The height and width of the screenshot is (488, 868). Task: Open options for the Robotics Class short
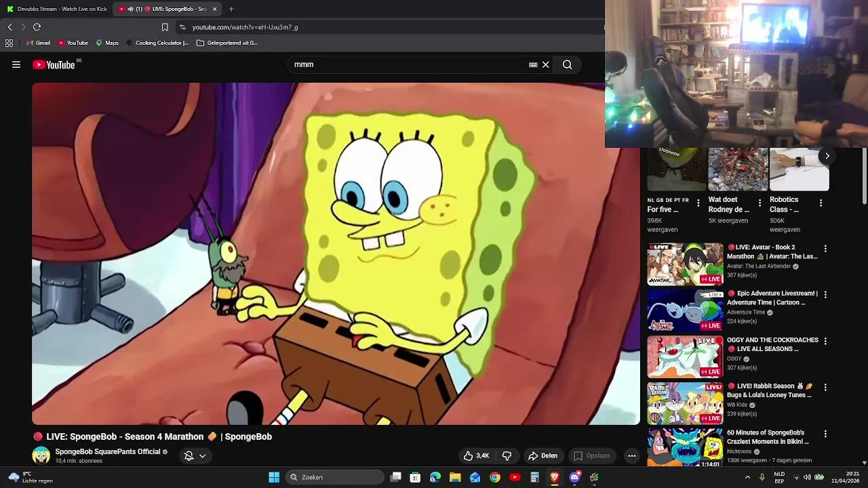[821, 203]
